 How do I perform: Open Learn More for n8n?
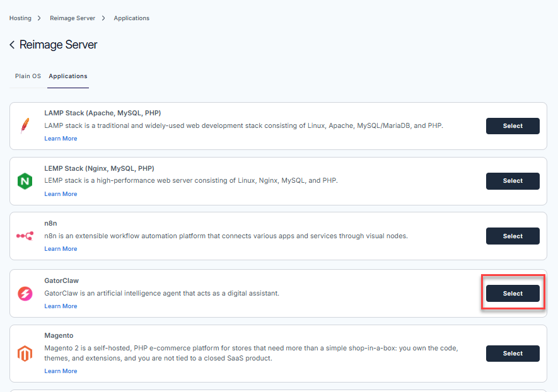61,249
